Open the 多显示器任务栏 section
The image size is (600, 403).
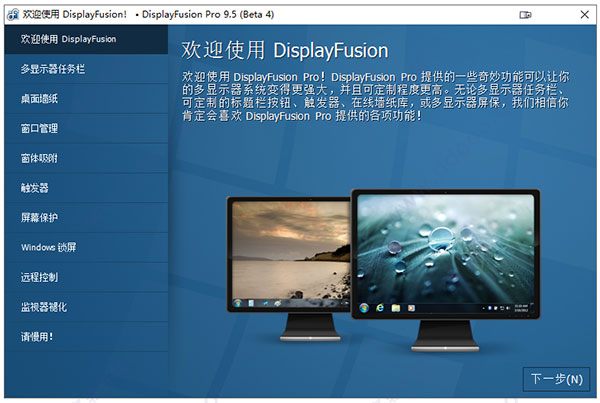tap(86, 69)
